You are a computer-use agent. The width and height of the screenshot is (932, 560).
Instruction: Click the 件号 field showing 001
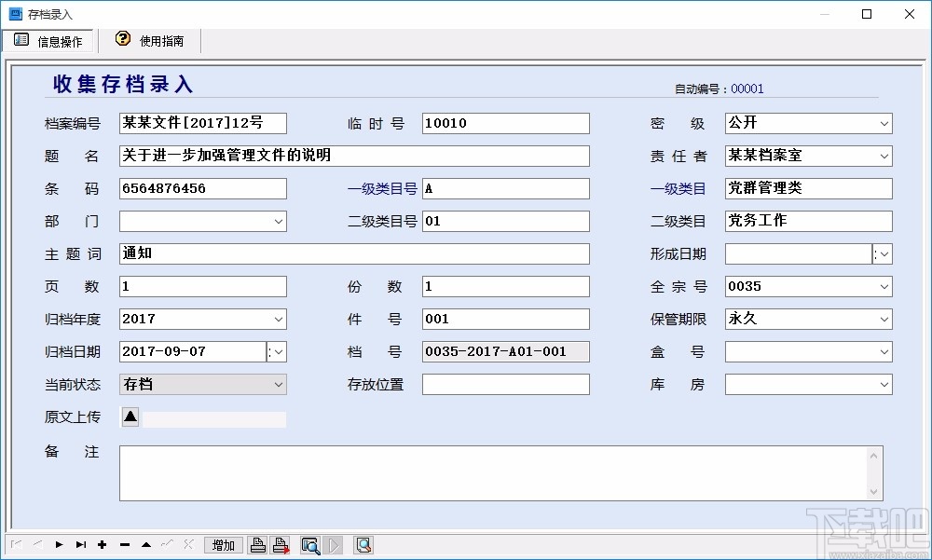click(506, 320)
